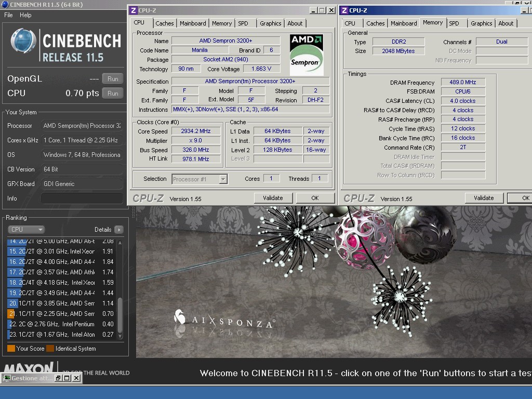Switch to SPD tab in first CPU-Z

click(243, 23)
